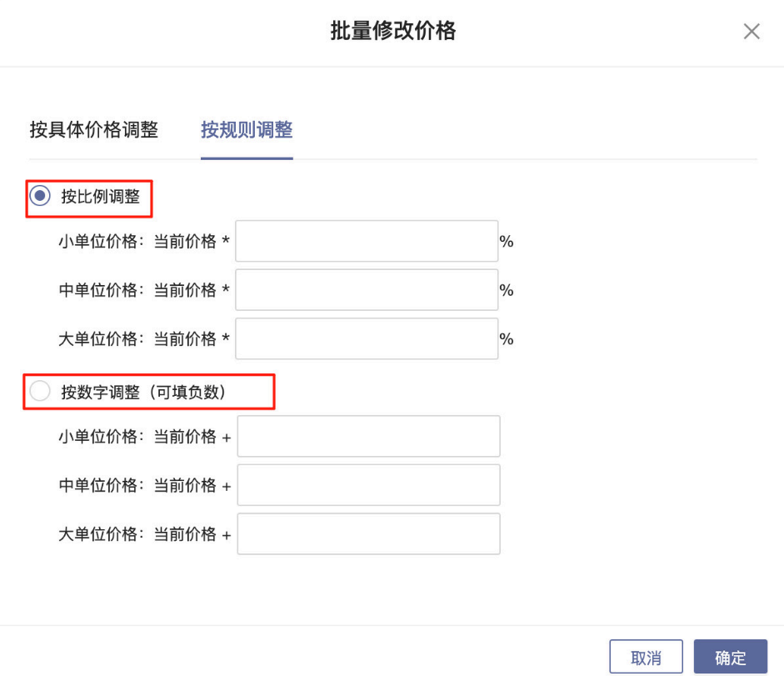
Task: Select the 按规则调整 tab
Action: click(247, 130)
